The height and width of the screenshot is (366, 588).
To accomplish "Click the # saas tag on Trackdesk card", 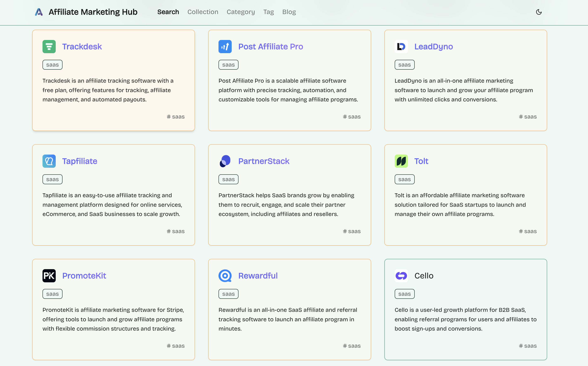I will [x=176, y=117].
